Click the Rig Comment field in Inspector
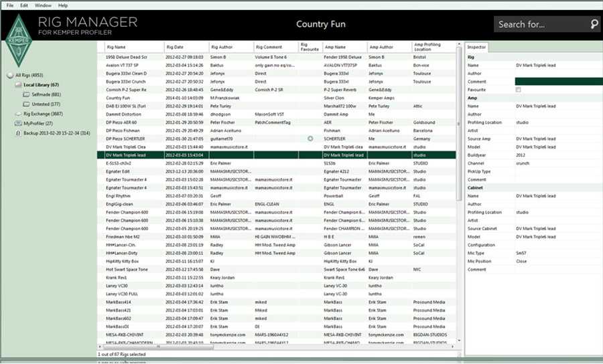Screen dimensions: 603x364 point(559,82)
